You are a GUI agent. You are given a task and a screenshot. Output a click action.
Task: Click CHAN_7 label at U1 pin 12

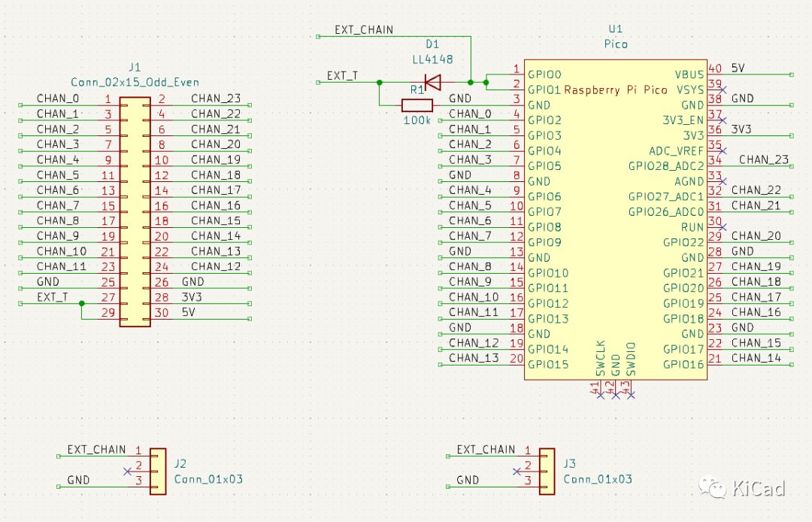470,235
